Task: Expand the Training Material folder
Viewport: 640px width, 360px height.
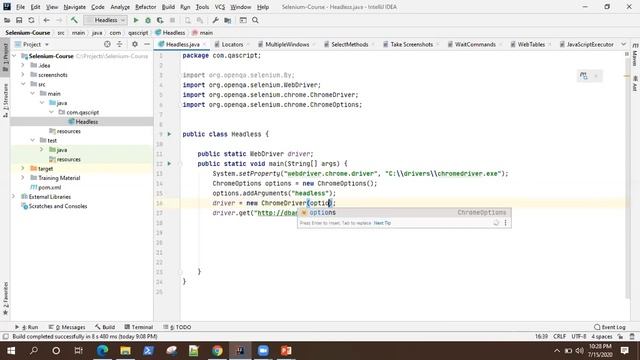Action: click(23, 178)
